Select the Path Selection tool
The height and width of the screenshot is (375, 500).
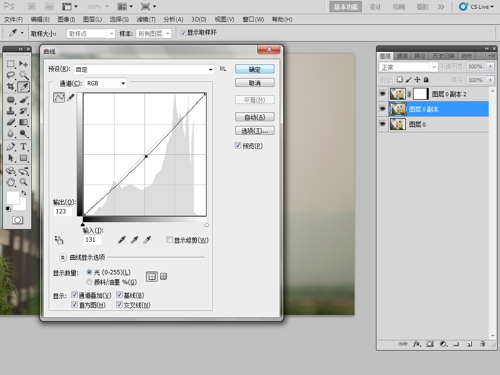click(x=11, y=158)
